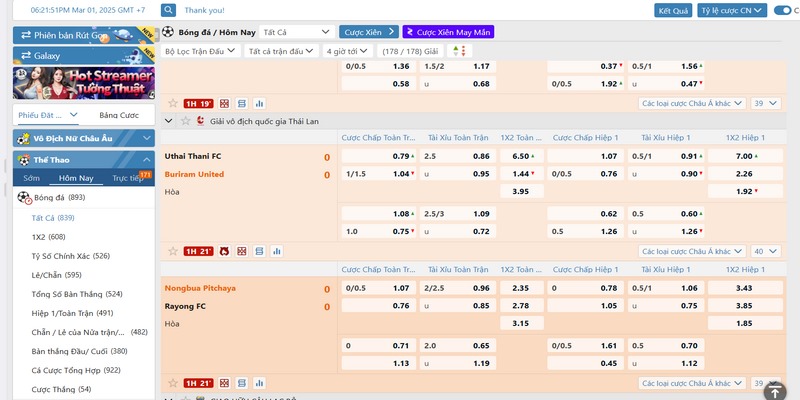Select the Sớm tab
800x400 pixels.
[33, 178]
